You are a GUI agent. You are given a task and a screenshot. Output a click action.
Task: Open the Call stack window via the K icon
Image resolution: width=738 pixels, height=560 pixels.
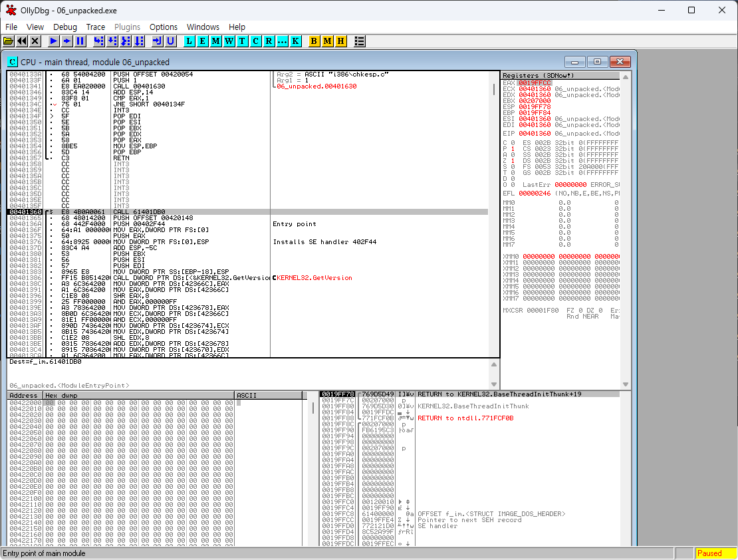(295, 41)
